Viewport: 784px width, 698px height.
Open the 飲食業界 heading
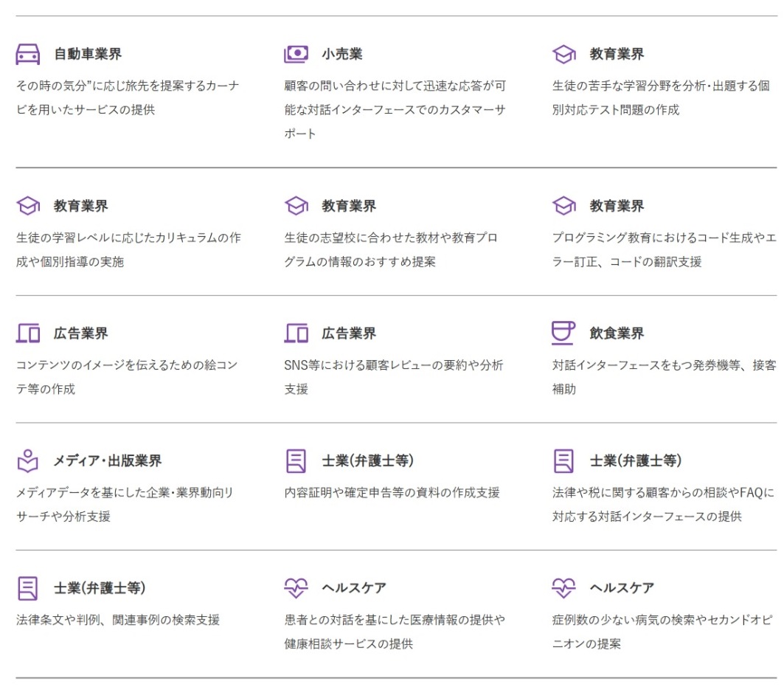tap(617, 334)
